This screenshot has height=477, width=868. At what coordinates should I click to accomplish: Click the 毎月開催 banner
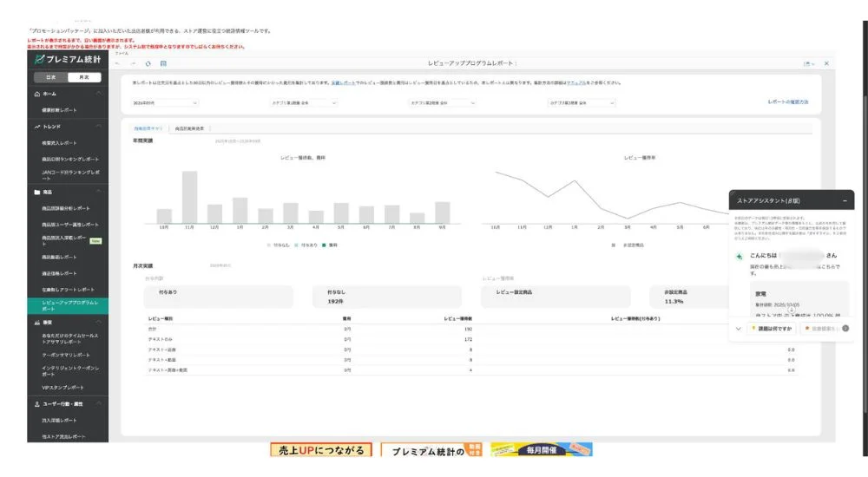pos(542,450)
